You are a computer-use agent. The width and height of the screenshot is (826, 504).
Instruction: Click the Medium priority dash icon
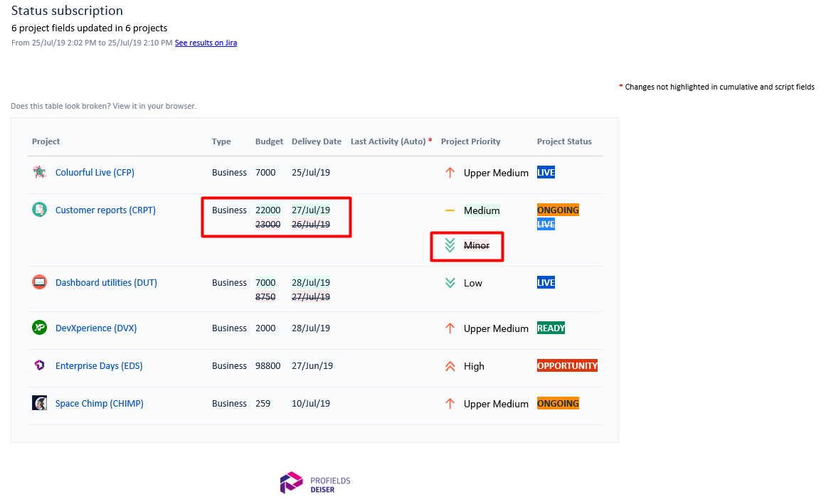click(x=450, y=210)
